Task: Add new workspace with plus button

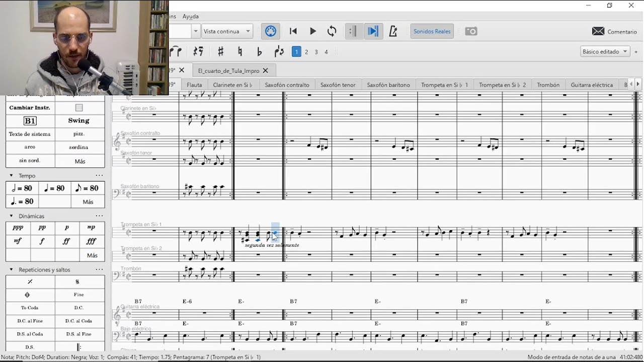Action: [x=636, y=51]
